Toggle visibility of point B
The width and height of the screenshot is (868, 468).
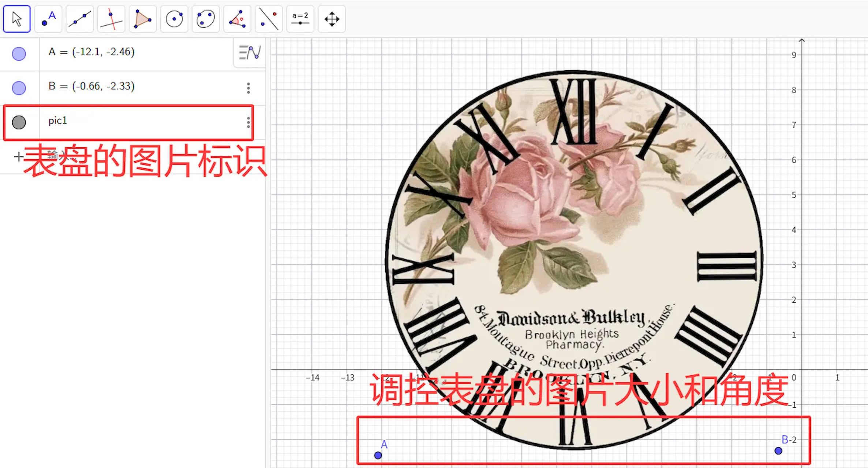(x=19, y=88)
